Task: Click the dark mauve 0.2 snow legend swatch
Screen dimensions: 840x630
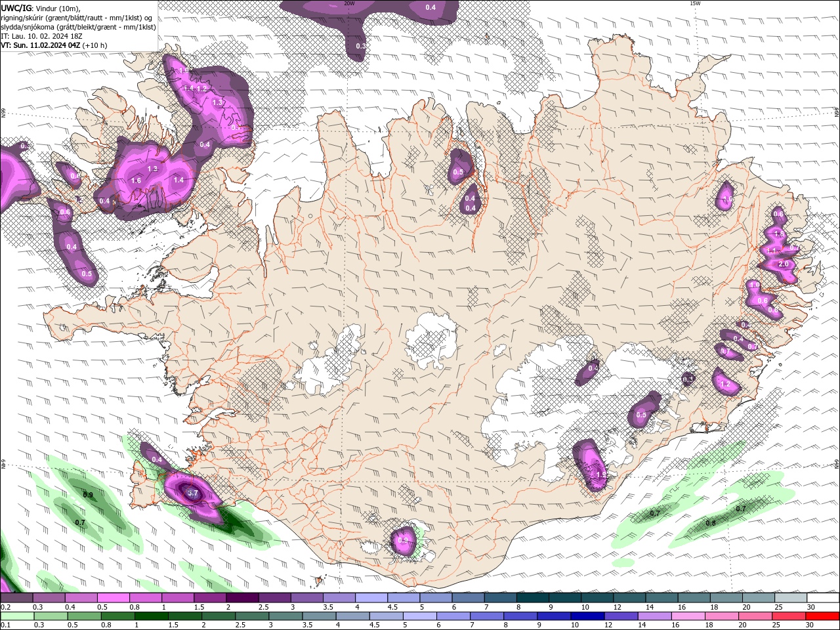Action: [x=16, y=598]
